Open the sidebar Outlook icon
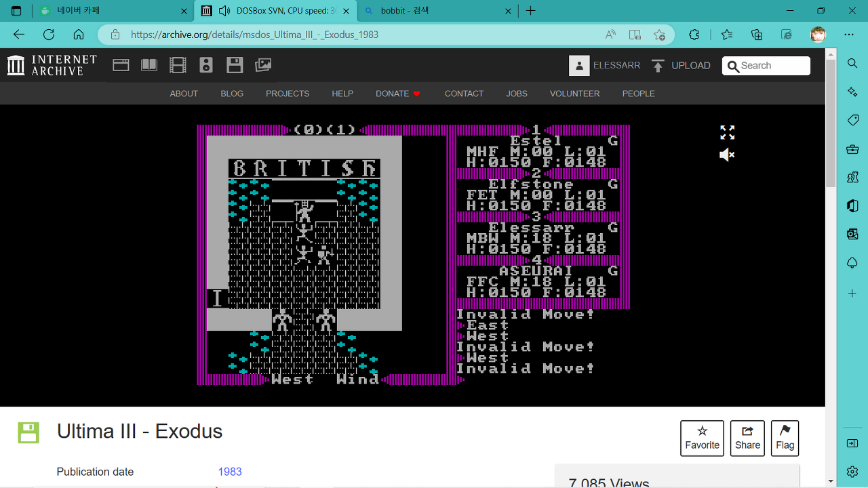868x488 pixels. click(x=852, y=235)
